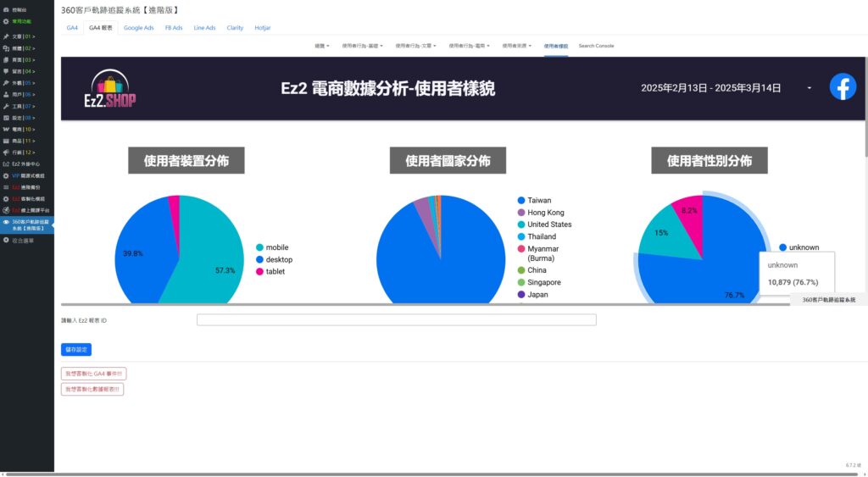Open the 商品 | 11 products icon
Viewport: 868px width, 477px height.
[6, 141]
